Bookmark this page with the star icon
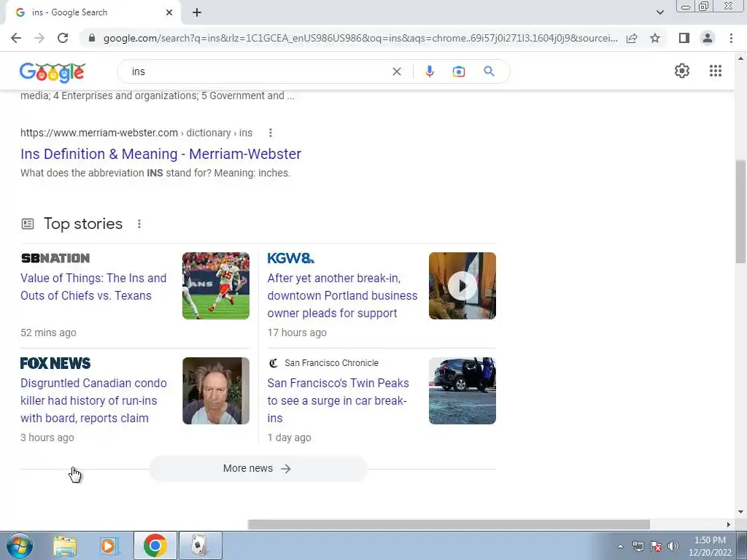The image size is (747, 560). [x=655, y=38]
